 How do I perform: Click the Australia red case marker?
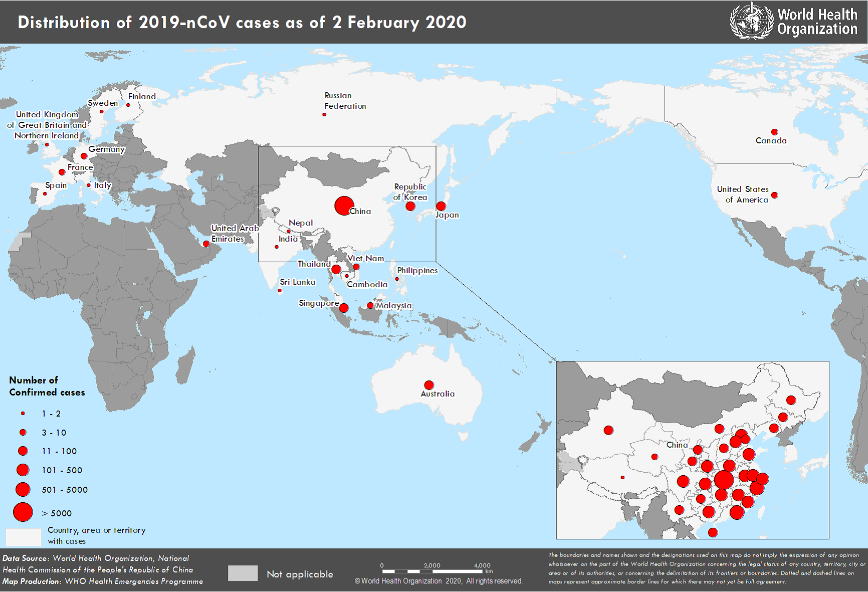click(429, 385)
